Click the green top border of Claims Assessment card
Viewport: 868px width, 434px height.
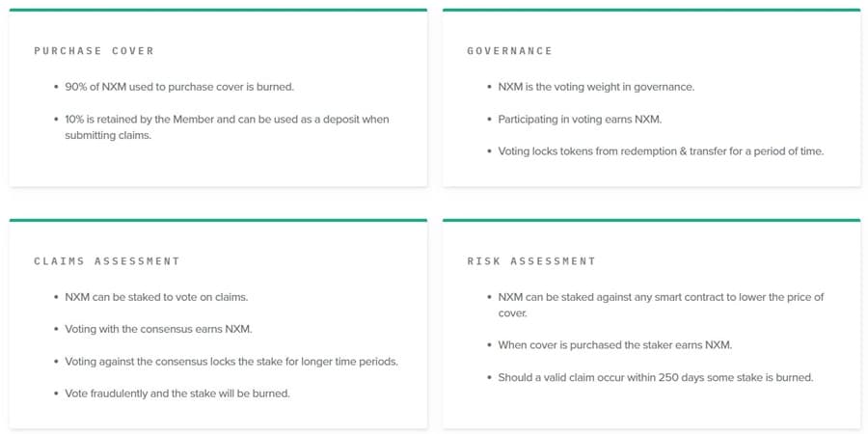click(218, 220)
